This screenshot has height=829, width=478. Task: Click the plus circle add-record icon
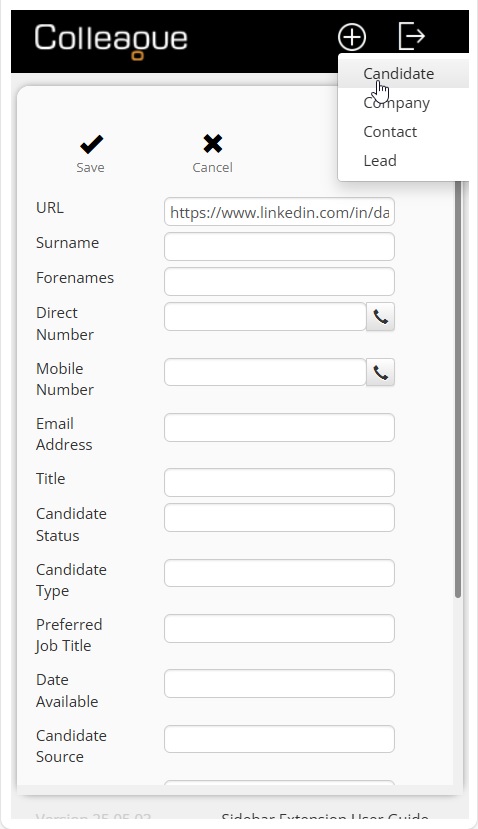pos(352,37)
